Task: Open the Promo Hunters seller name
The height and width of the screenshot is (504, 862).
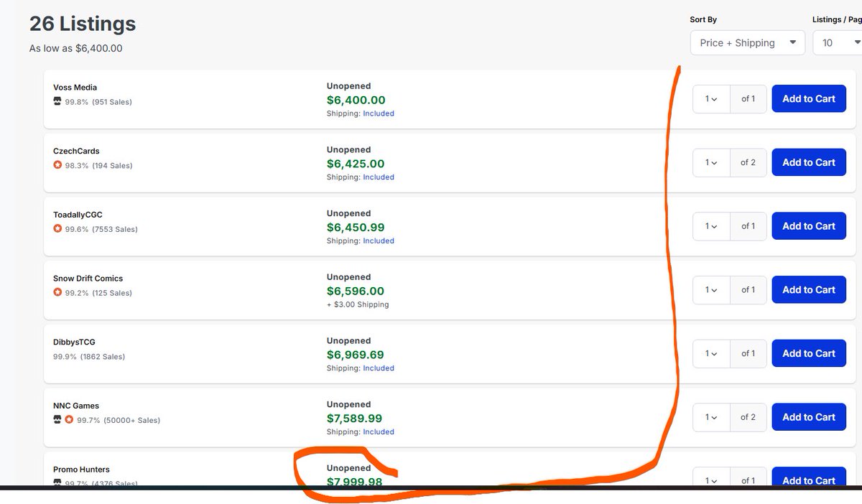Action: (x=81, y=470)
